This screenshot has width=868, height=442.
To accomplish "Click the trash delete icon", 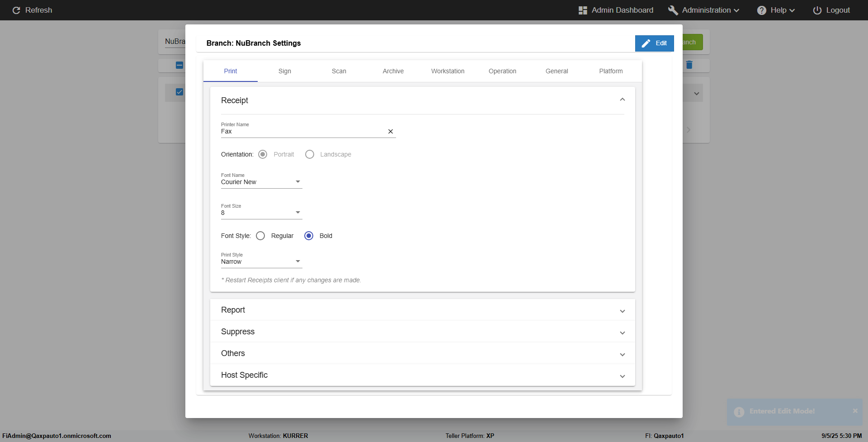I will pos(689,65).
